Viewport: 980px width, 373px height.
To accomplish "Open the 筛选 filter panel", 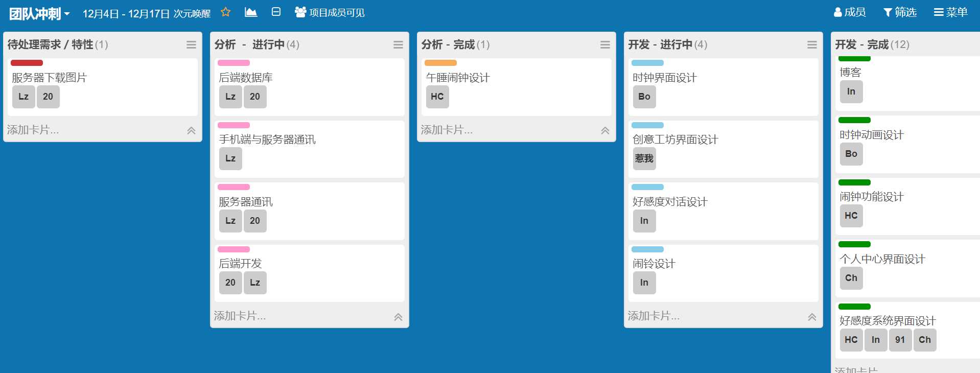I will [900, 12].
